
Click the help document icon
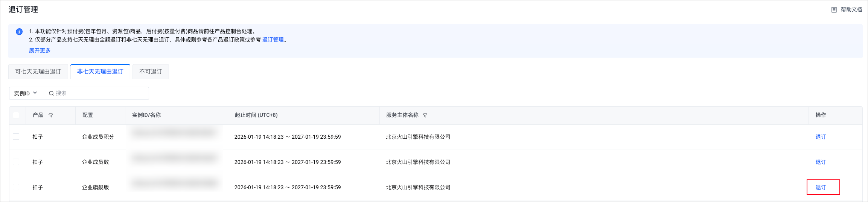pyautogui.click(x=834, y=10)
